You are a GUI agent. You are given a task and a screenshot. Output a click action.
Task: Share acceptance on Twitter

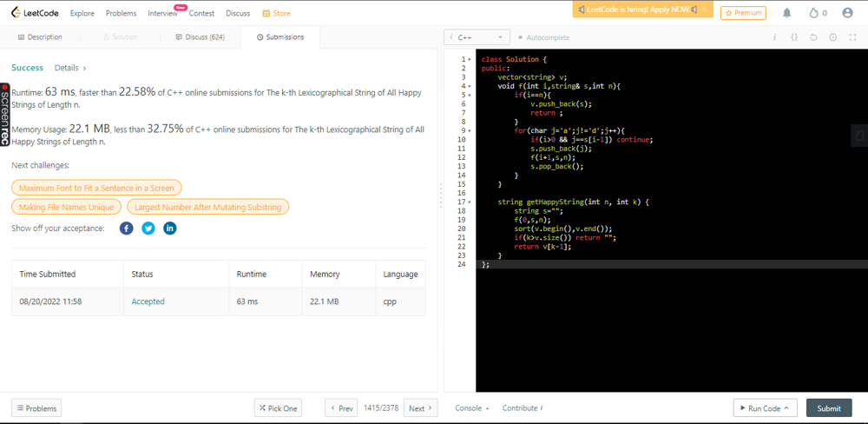click(x=148, y=229)
